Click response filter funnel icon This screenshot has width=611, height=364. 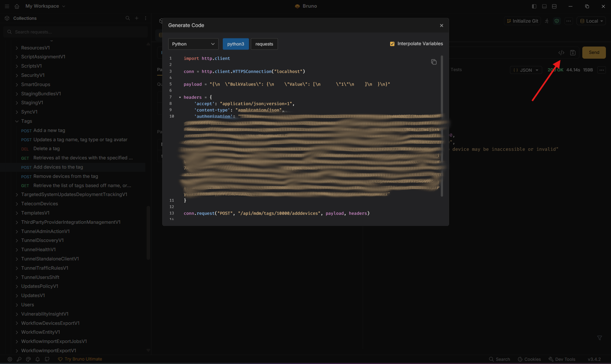tap(600, 338)
